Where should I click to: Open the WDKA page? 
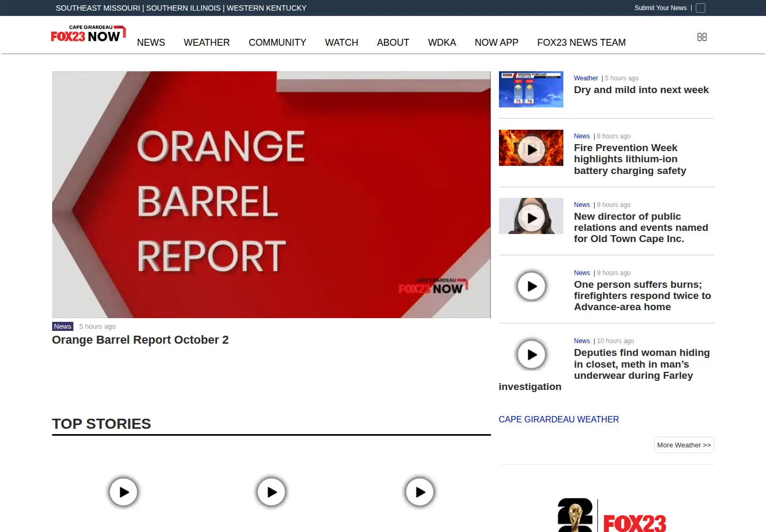click(442, 43)
